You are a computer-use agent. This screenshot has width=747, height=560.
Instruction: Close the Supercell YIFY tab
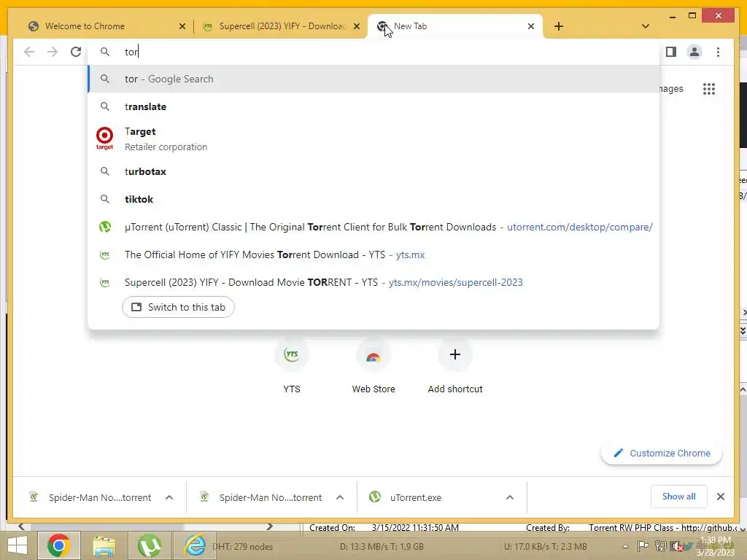(356, 26)
